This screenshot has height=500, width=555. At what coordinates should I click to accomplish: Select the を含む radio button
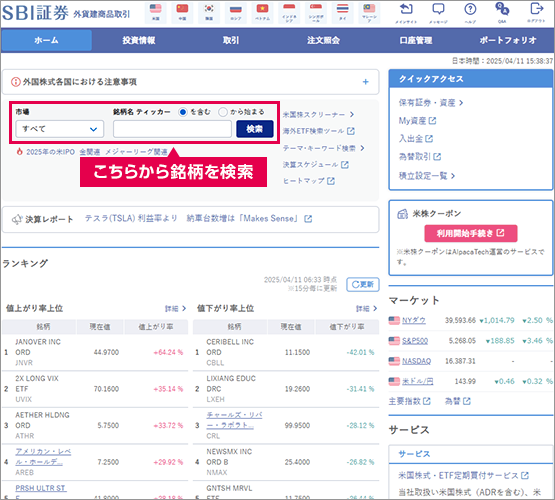tap(183, 112)
